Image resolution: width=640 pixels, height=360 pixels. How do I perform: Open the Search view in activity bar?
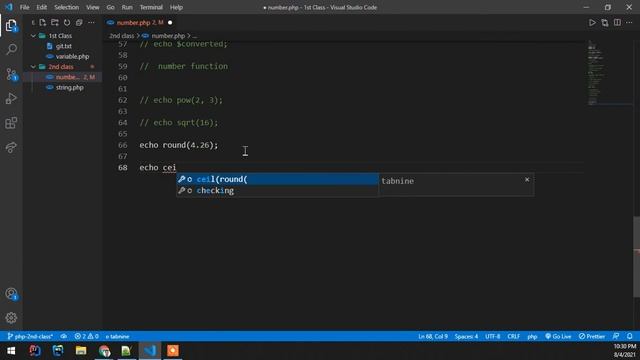[x=11, y=50]
